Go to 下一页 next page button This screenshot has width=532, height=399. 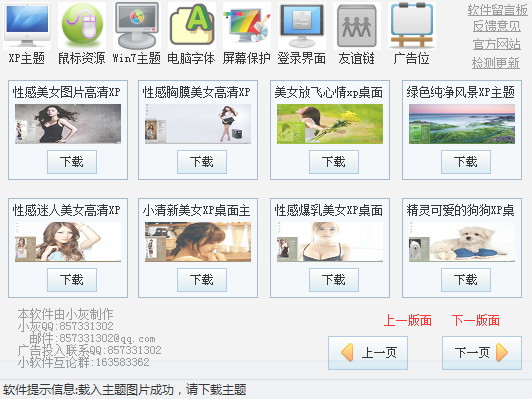coord(482,353)
